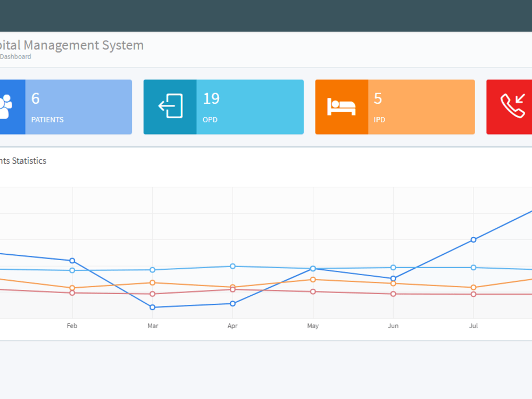Click the IPD bed icon

[342, 106]
